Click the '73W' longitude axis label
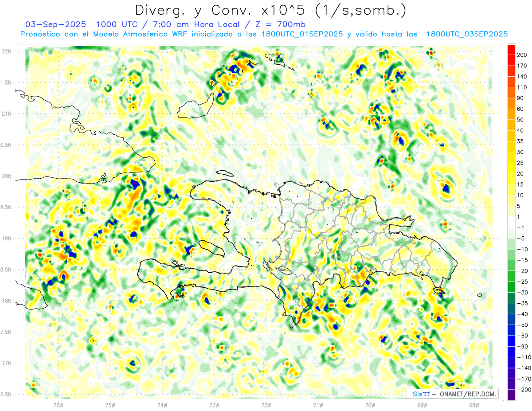Screen dimensions: 532x411 click(x=214, y=405)
